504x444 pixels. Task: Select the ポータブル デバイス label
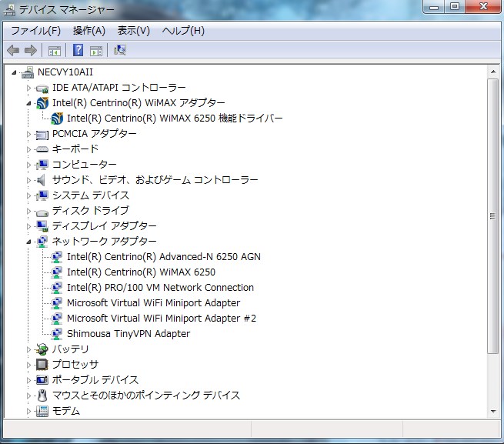pyautogui.click(x=95, y=380)
